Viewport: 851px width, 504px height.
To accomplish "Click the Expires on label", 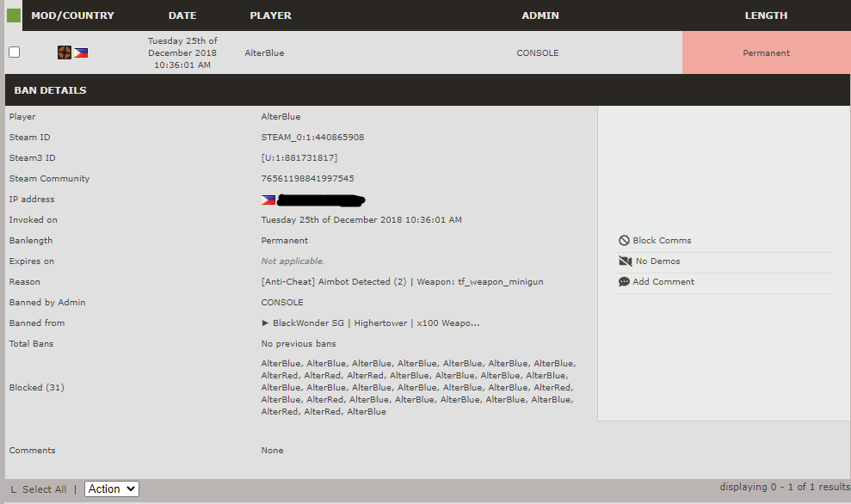I will pos(32,261).
